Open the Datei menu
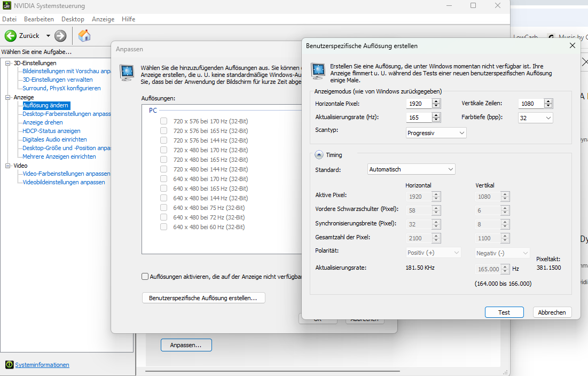 10,19
